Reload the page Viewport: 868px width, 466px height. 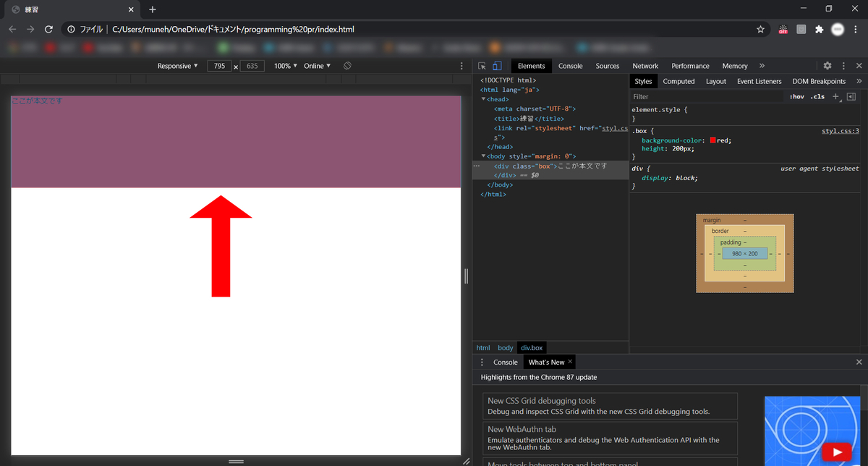48,30
